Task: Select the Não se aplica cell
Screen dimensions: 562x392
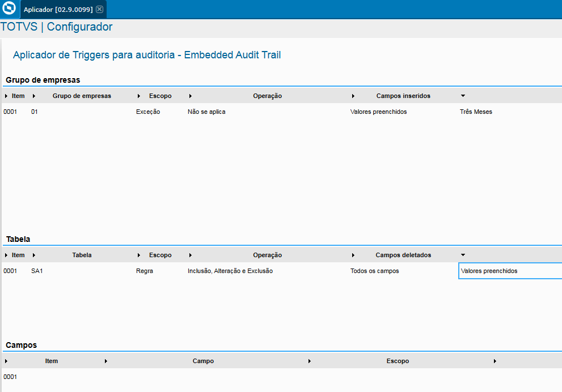Action: click(206, 112)
